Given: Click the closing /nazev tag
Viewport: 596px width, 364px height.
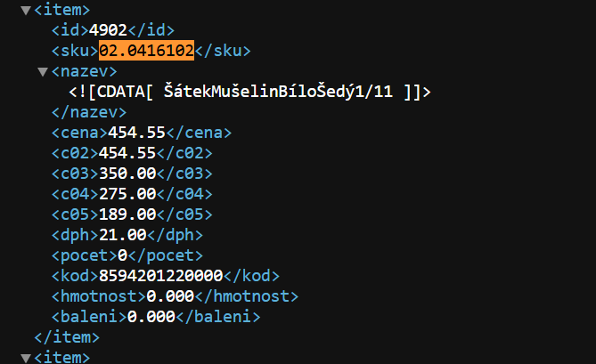Looking at the screenshot, I should point(89,112).
